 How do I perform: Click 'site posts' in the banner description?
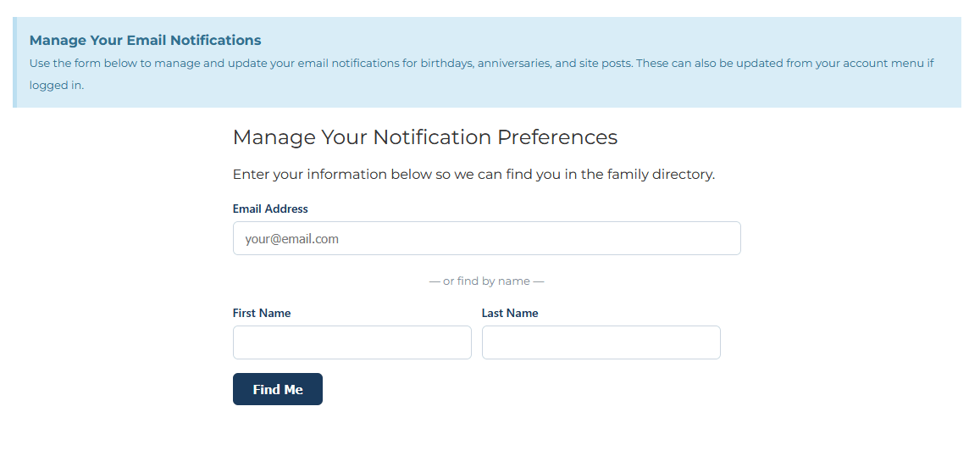point(605,64)
